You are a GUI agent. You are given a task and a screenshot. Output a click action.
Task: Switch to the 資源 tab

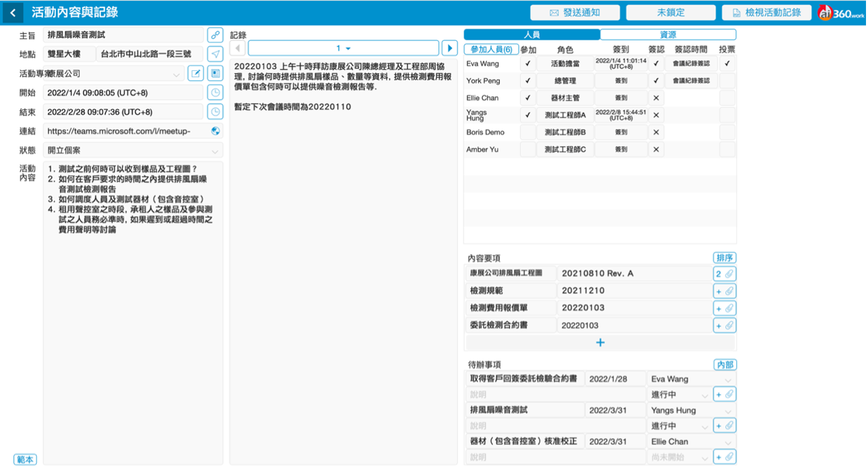pyautogui.click(x=668, y=34)
